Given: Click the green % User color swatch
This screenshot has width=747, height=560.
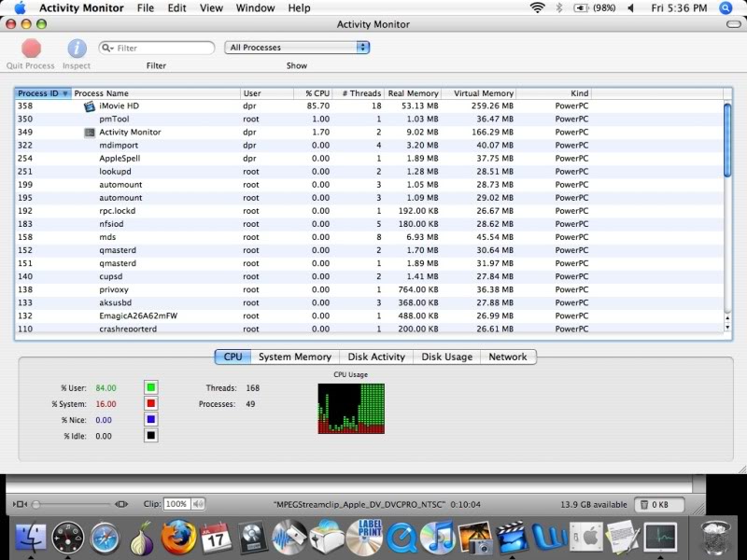Looking at the screenshot, I should click(151, 387).
